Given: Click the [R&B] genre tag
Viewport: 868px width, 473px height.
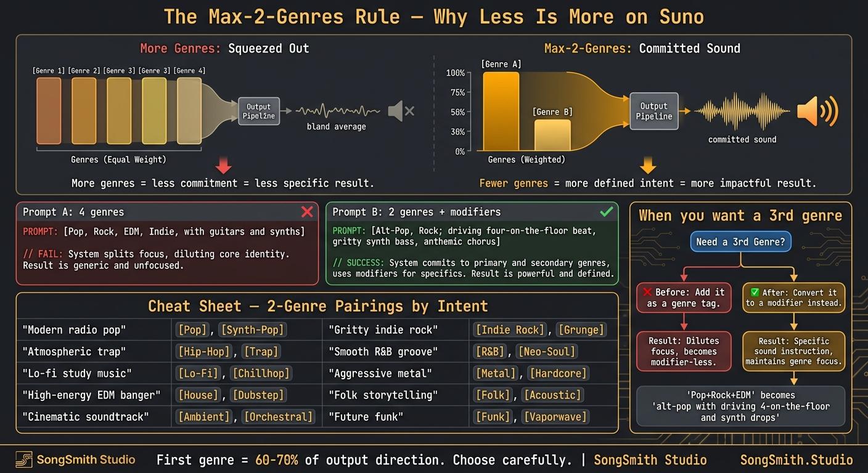Looking at the screenshot, I should (490, 352).
